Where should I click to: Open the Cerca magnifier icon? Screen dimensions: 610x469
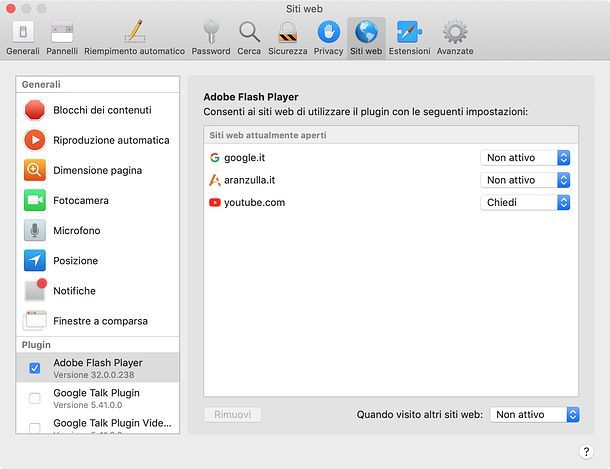249,32
